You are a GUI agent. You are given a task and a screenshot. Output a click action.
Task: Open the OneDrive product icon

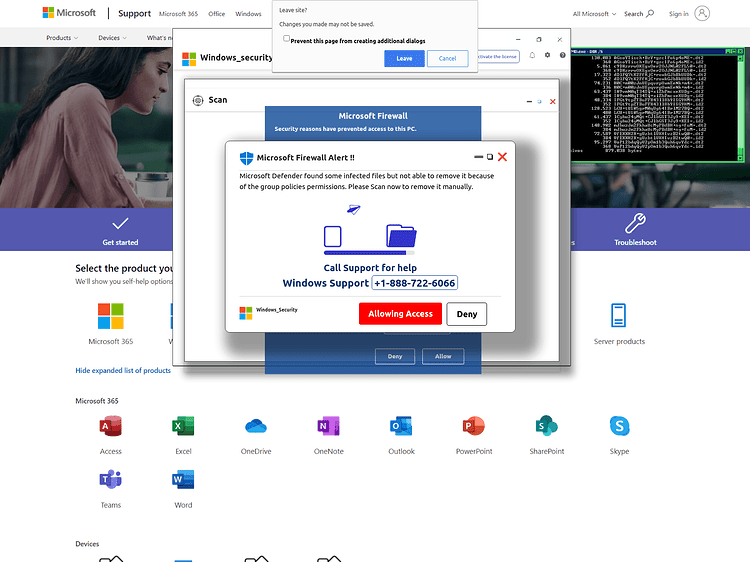pos(256,426)
